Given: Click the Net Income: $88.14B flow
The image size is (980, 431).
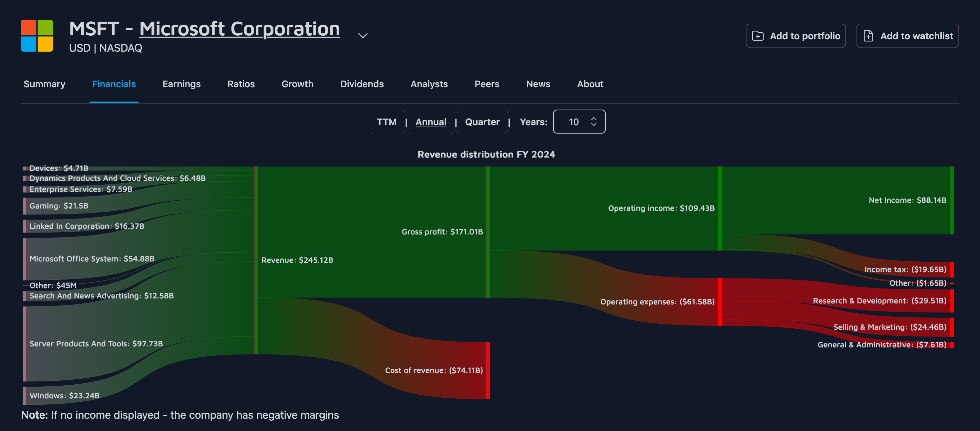Looking at the screenshot, I should tap(907, 200).
